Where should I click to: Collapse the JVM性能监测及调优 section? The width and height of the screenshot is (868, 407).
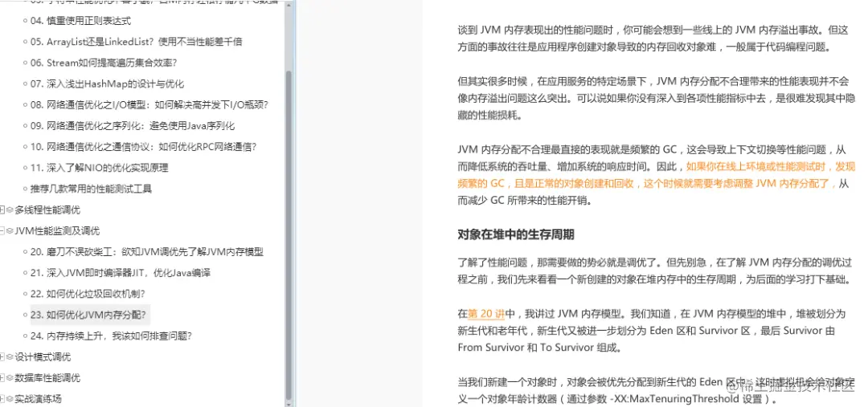[x=2, y=230]
